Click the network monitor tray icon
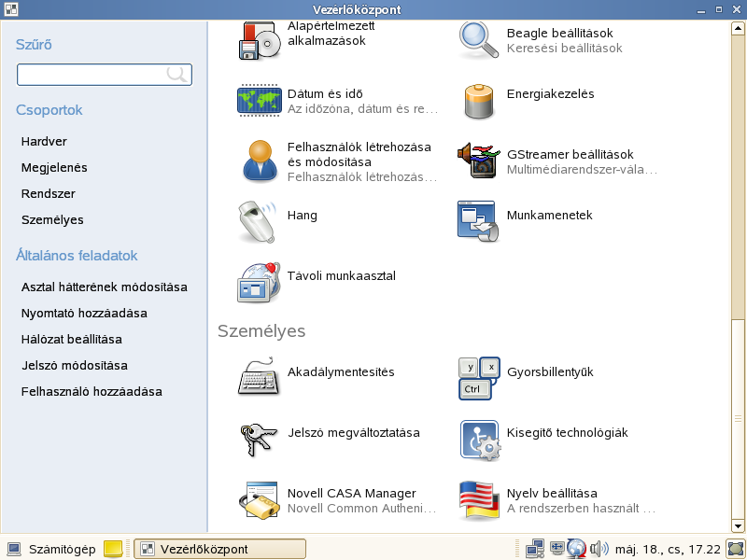Image resolution: width=747 pixels, height=560 pixels. 535,549
